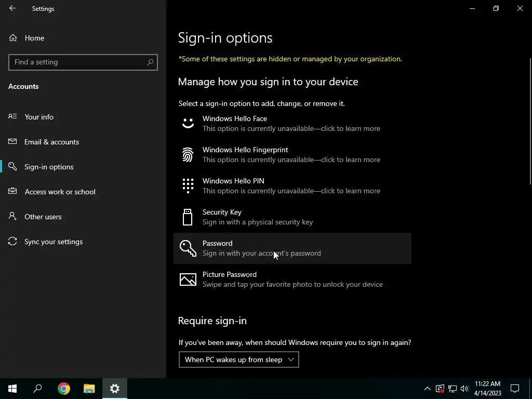This screenshot has width=532, height=399.
Task: Open the Windows Start menu
Action: coord(12,389)
